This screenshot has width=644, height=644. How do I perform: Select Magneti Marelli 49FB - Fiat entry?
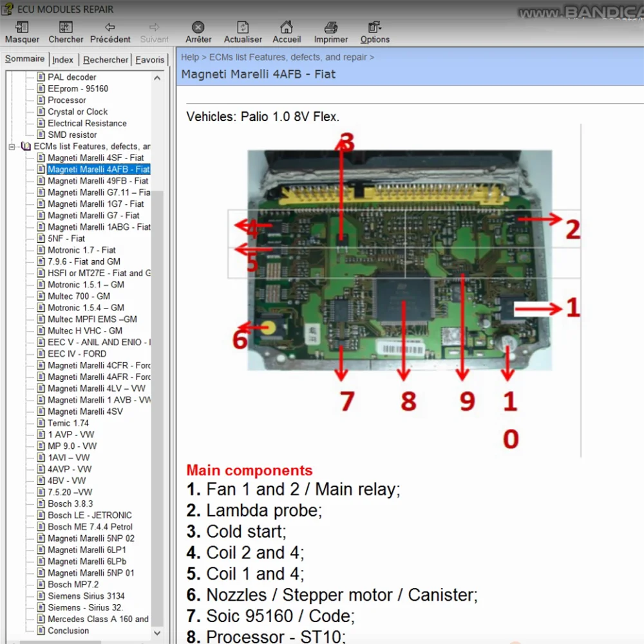tap(97, 181)
